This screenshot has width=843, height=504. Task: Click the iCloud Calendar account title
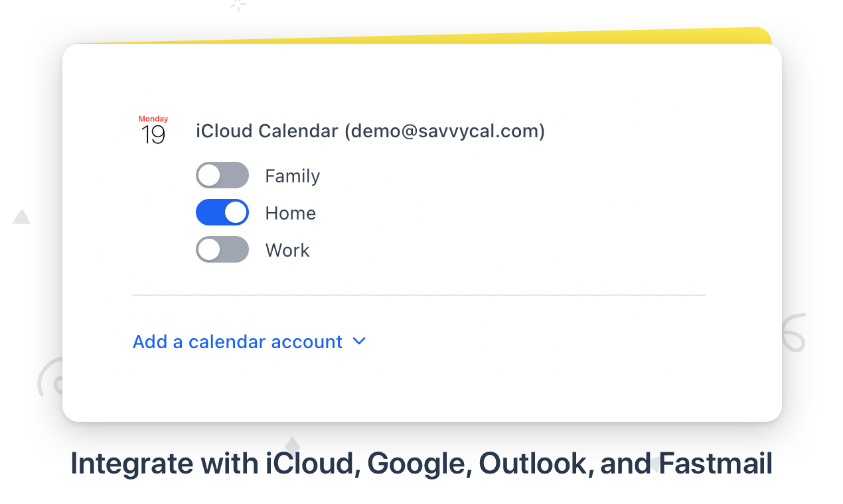coord(267,131)
